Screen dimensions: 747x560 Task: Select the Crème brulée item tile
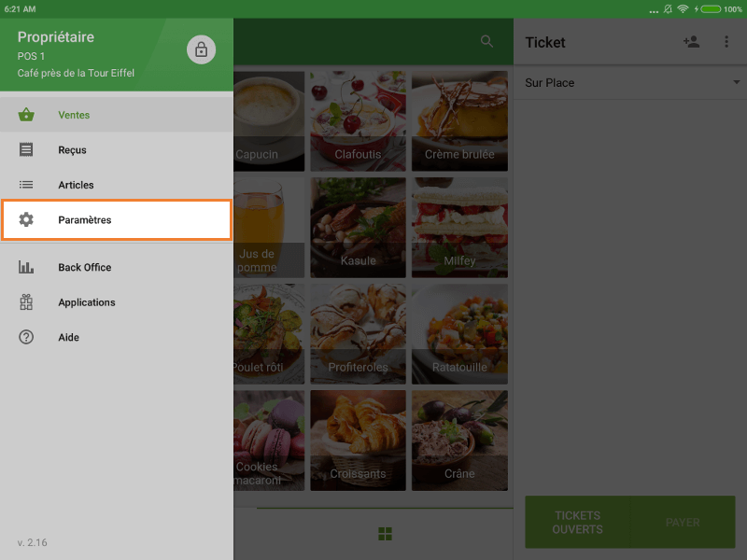[459, 121]
